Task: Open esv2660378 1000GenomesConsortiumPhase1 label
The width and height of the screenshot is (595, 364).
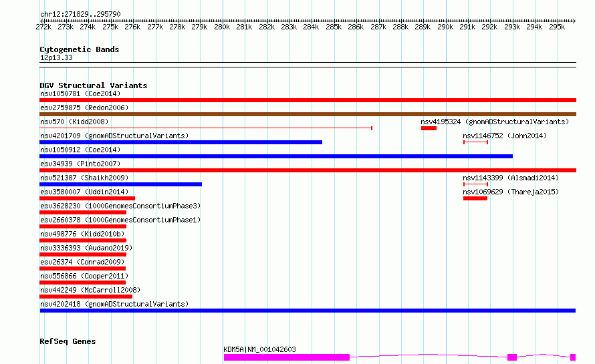Action: tap(120, 220)
